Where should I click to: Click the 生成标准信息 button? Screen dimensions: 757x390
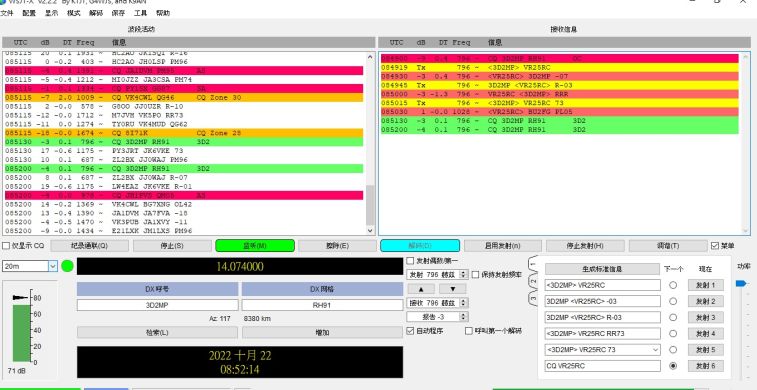[602, 269]
